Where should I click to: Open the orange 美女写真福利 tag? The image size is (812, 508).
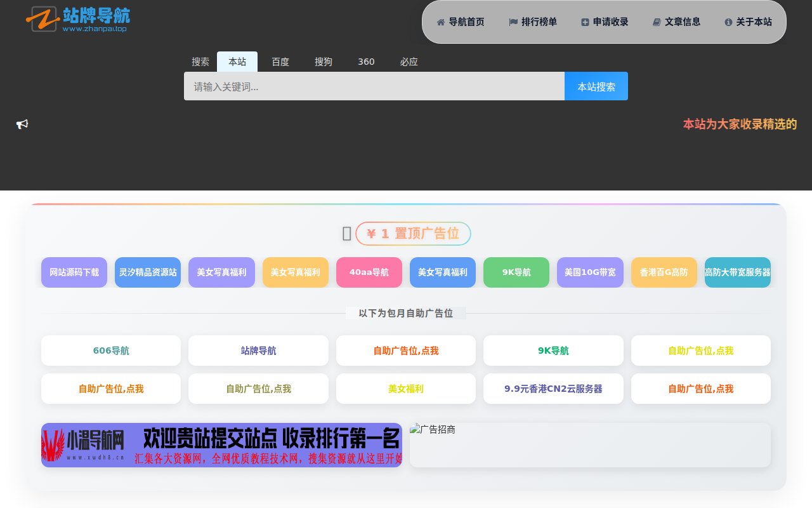point(296,272)
